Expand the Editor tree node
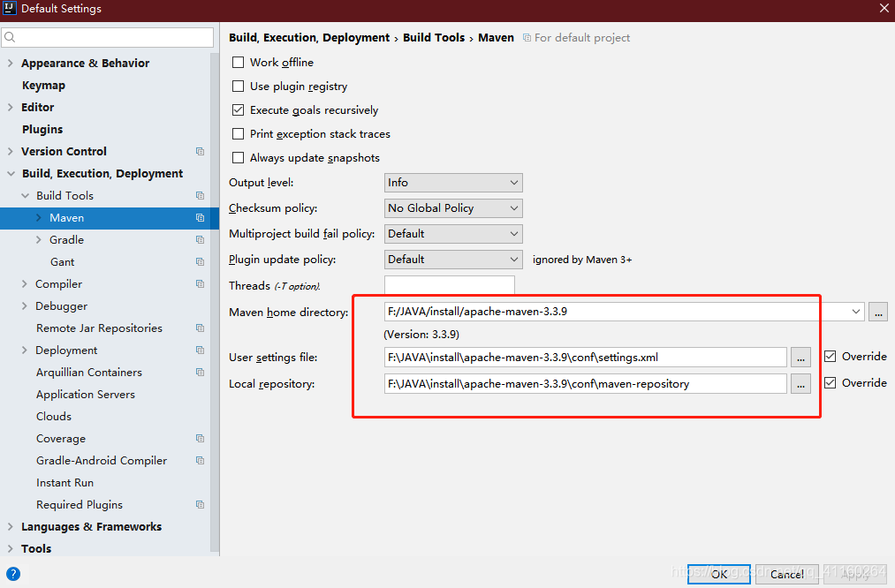 [x=11, y=107]
